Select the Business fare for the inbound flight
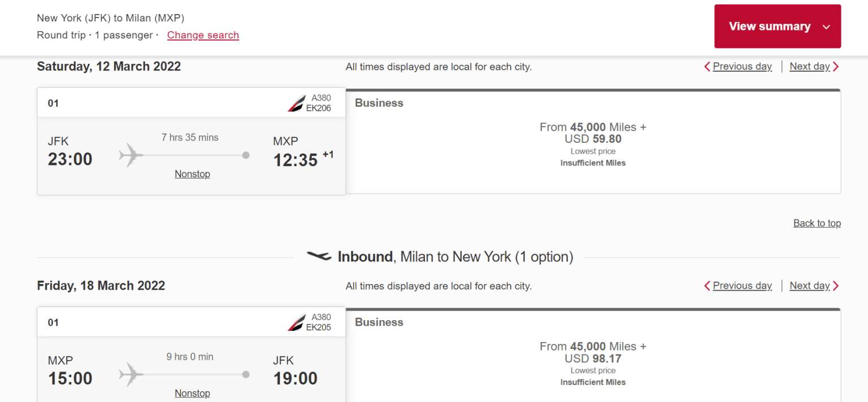Screen dimensions: 868x402 point(593,355)
